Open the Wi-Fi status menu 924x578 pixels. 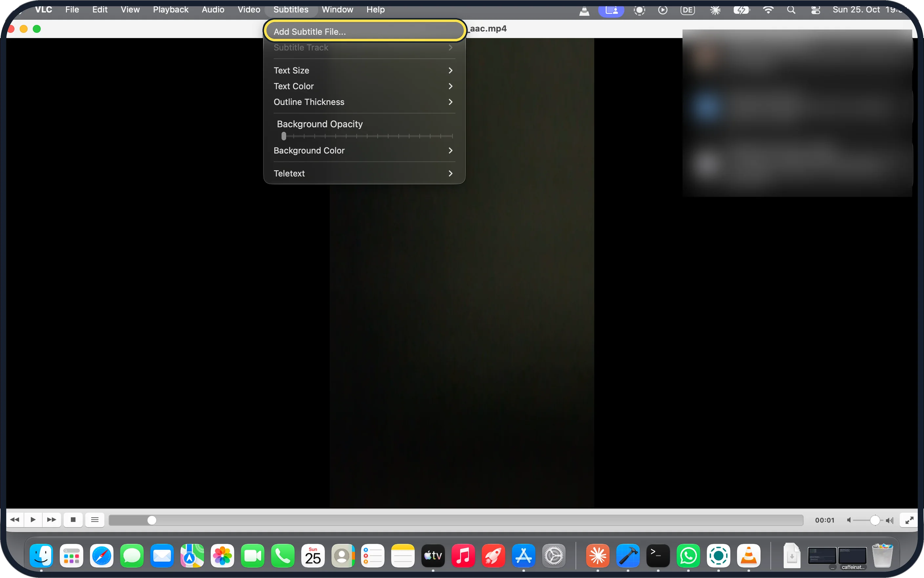(768, 10)
